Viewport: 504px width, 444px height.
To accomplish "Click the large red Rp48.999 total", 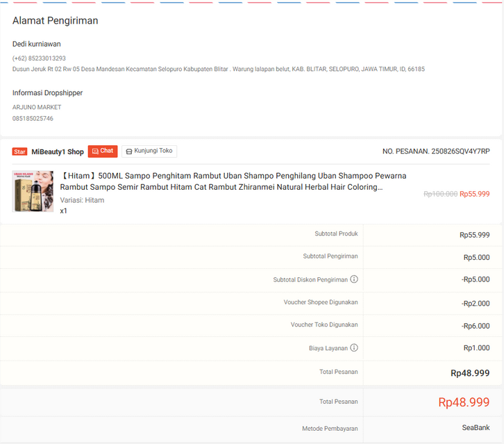I will coord(464,402).
